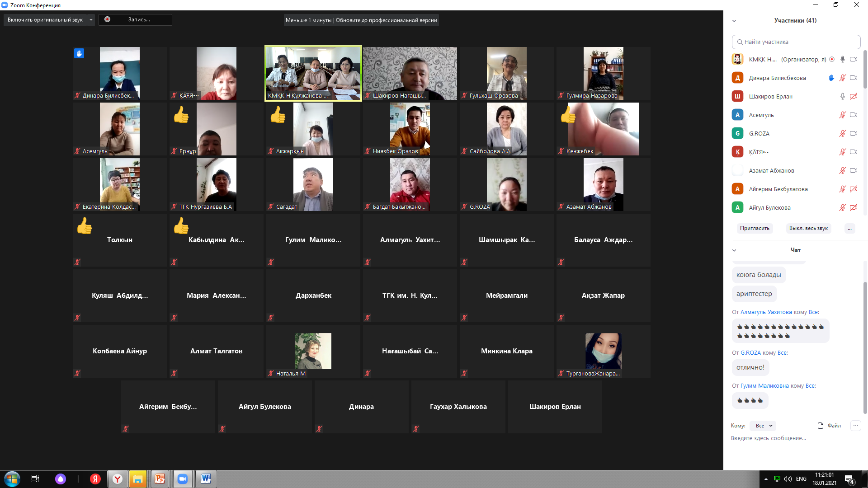Open the Кому recipient dropdown Все
This screenshot has width=868, height=488.
(x=763, y=426)
